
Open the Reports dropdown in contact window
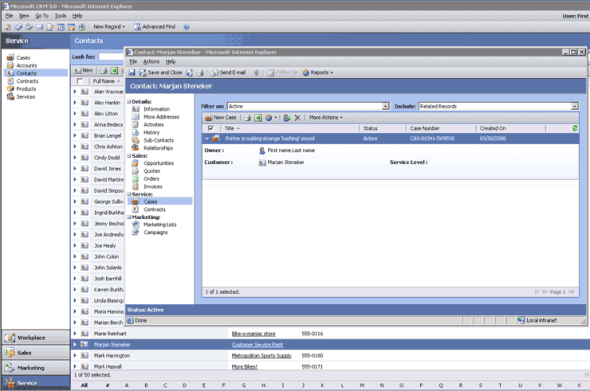point(318,73)
